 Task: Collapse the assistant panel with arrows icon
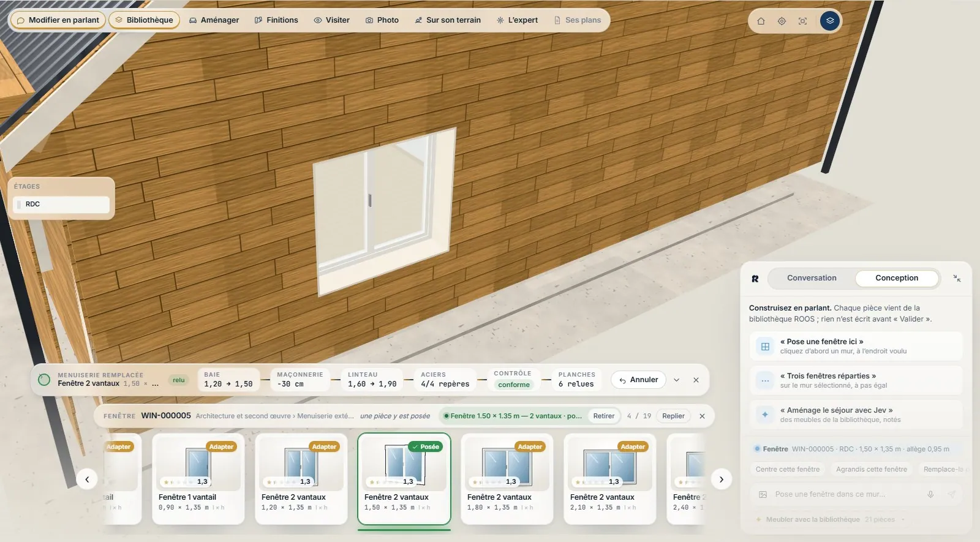coord(957,278)
